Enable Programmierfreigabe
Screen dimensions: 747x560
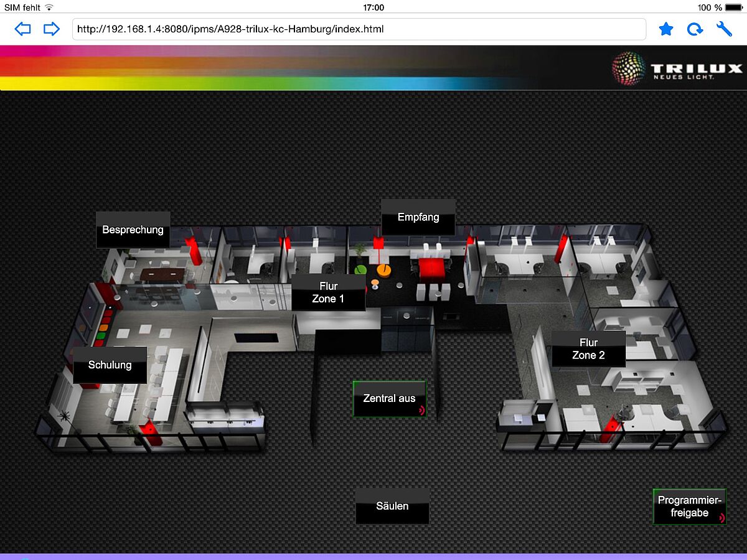coord(690,506)
